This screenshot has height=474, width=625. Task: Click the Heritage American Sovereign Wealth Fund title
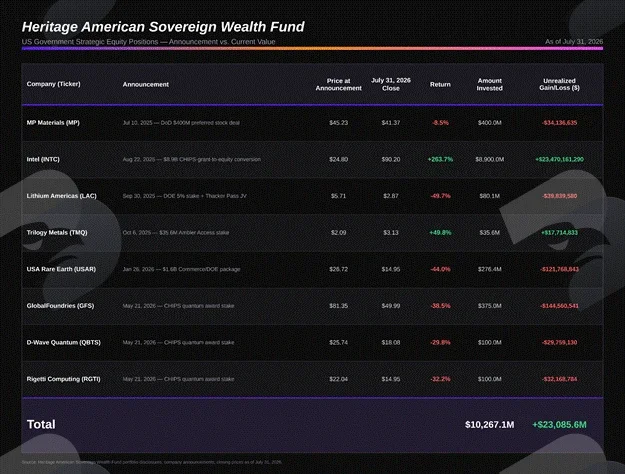[163, 27]
